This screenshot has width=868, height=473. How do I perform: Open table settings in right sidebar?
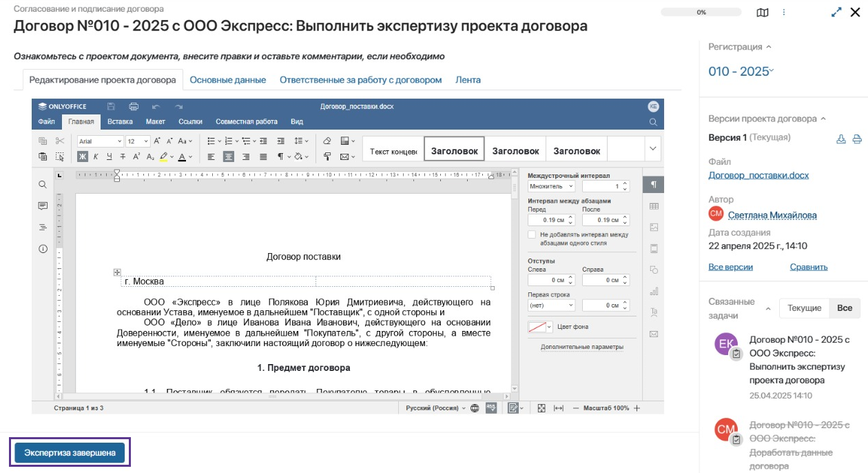654,206
